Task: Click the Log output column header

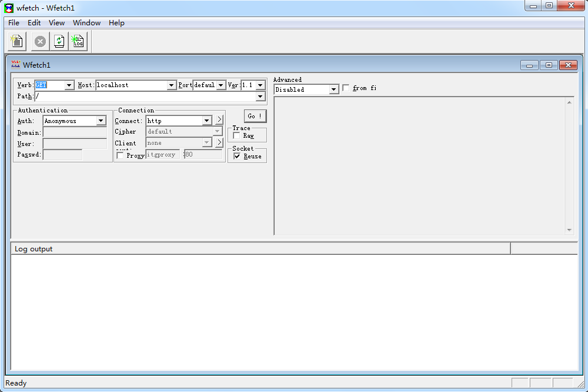Action: tap(260, 249)
